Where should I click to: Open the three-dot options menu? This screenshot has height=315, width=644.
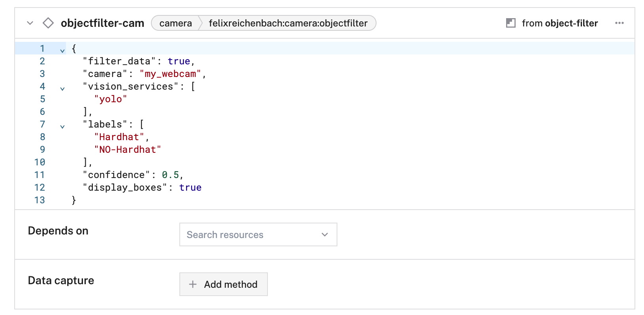pyautogui.click(x=619, y=23)
